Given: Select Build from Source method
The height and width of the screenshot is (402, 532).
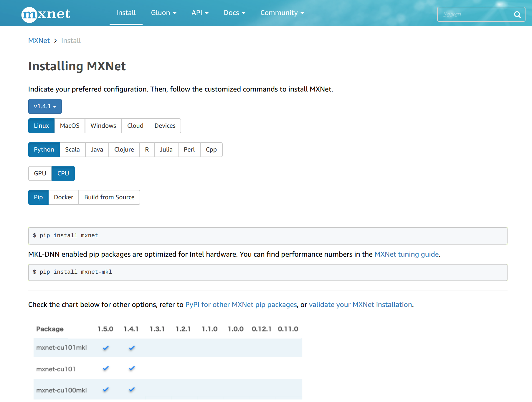Looking at the screenshot, I should tap(109, 197).
